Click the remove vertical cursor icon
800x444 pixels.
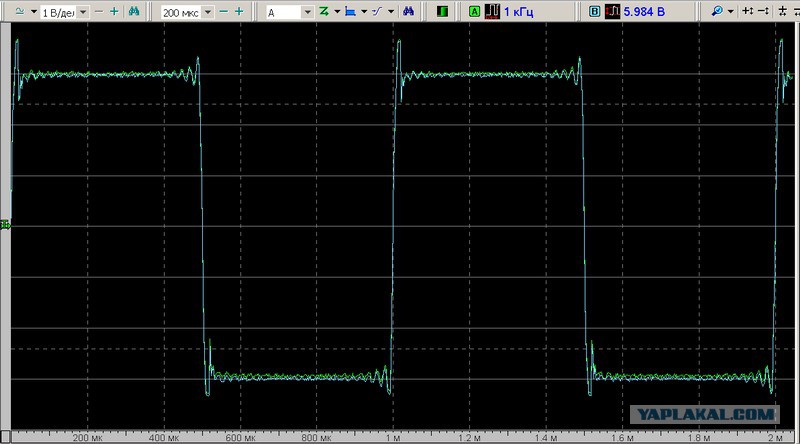tap(763, 11)
